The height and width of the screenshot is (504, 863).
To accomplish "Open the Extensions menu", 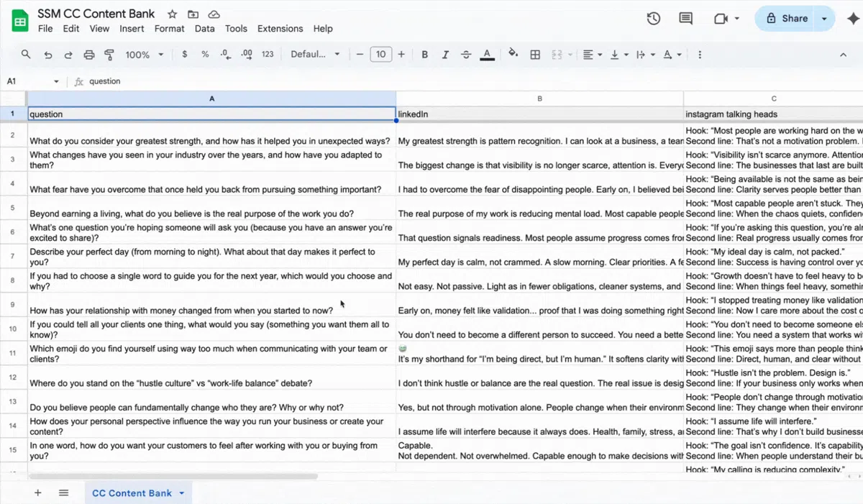I will click(x=280, y=29).
